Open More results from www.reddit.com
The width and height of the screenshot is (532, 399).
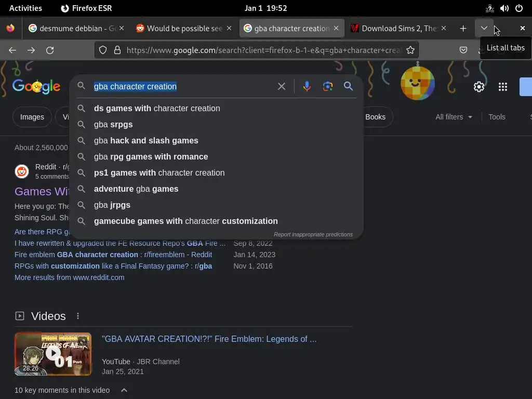70,277
